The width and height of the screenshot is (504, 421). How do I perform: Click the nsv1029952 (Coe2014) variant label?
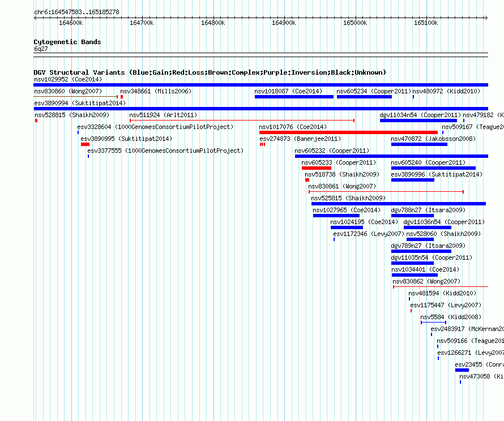[68, 79]
